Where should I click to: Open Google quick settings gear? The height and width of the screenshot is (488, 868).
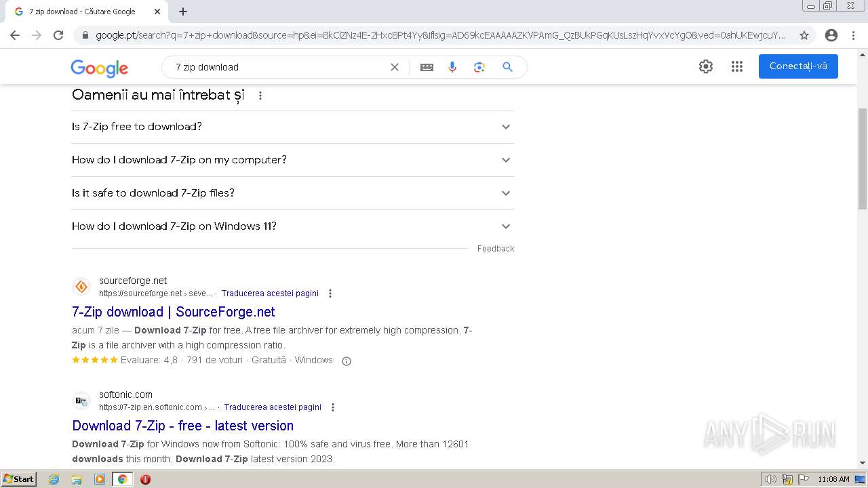[706, 66]
